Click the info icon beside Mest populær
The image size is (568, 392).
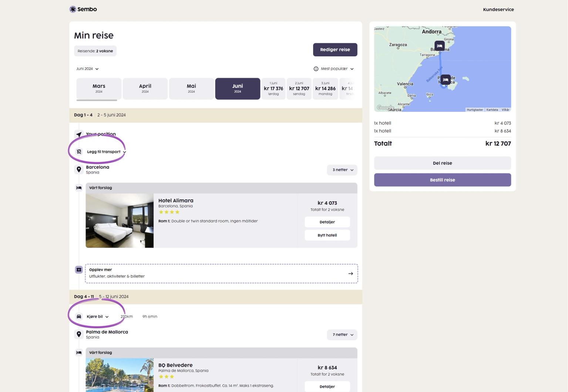coord(316,69)
